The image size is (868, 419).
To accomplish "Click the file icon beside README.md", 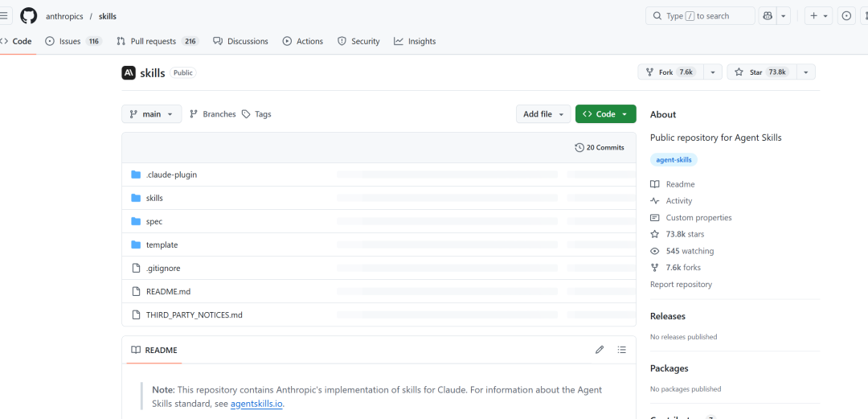I will point(136,291).
